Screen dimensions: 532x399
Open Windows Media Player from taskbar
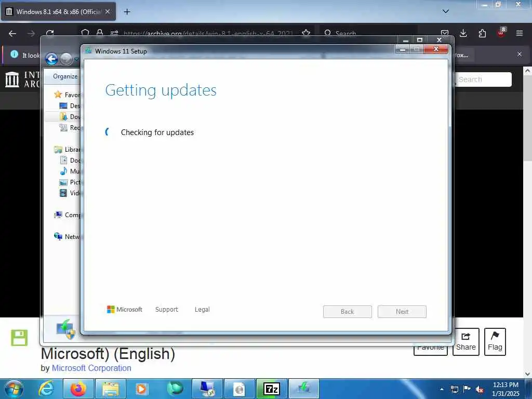tap(141, 389)
